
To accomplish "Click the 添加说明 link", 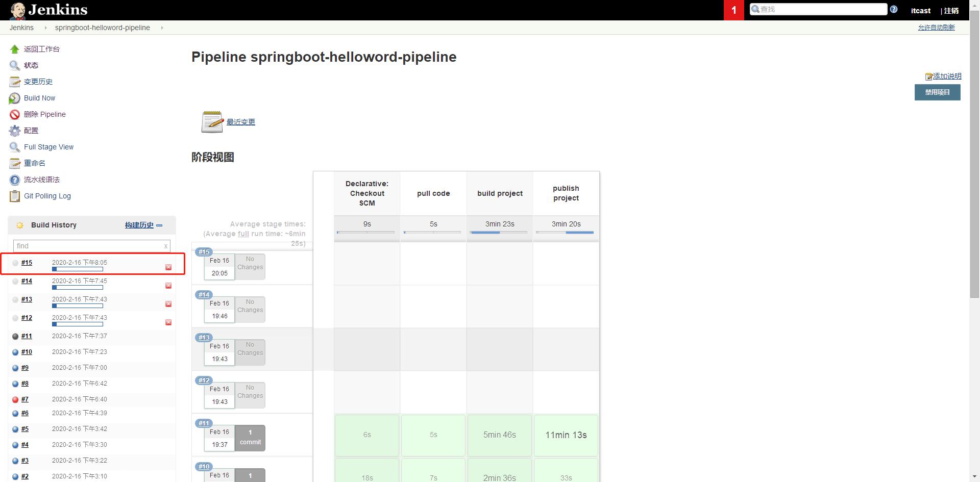I will (x=947, y=77).
